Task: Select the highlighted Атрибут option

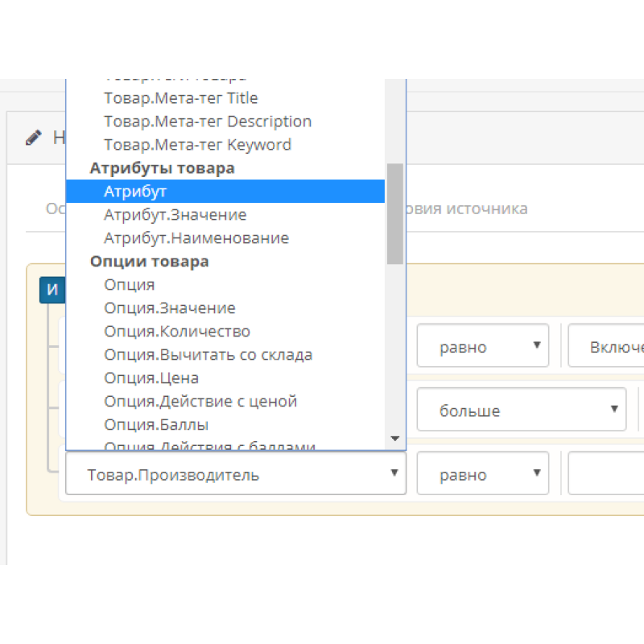Action: [135, 192]
